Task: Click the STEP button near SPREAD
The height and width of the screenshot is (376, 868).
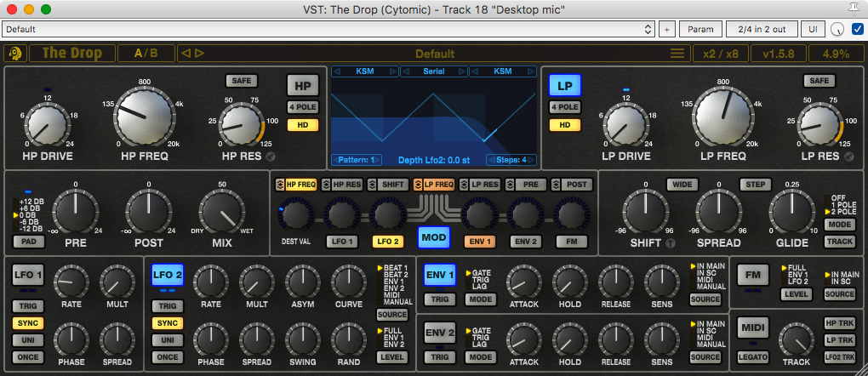Action: pyautogui.click(x=756, y=185)
